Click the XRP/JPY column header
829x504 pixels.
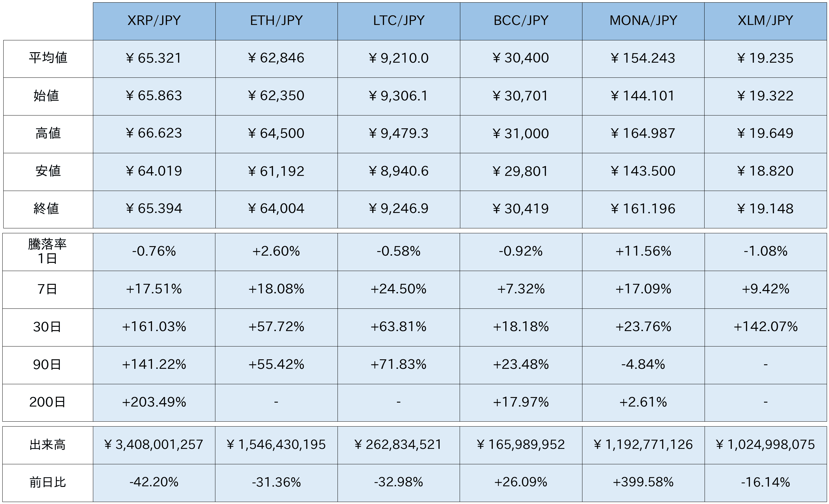(x=154, y=21)
